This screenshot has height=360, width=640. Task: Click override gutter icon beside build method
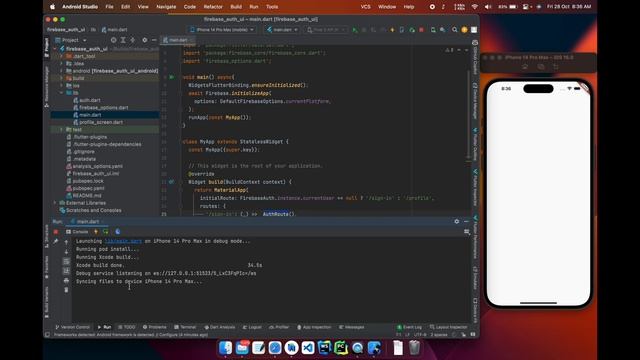pyautogui.click(x=172, y=182)
